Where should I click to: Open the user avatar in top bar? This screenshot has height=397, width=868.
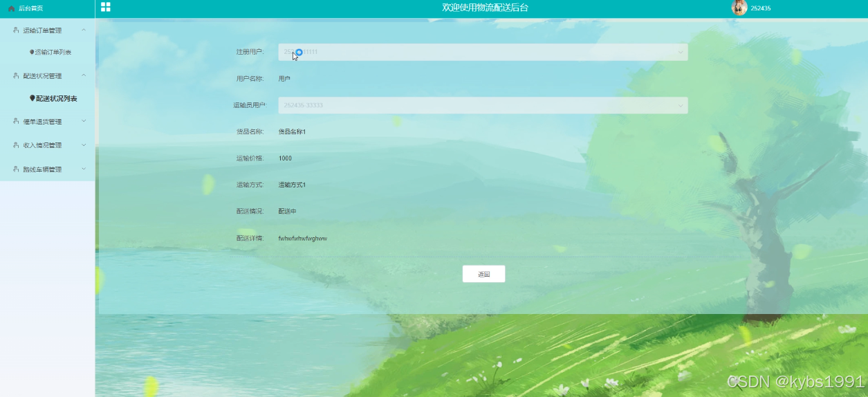[x=739, y=8]
